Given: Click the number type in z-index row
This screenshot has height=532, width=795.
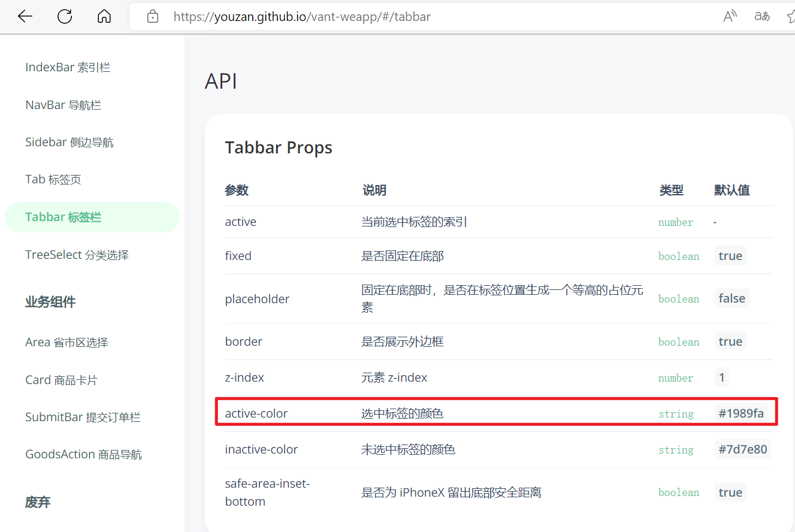Looking at the screenshot, I should pyautogui.click(x=676, y=378).
